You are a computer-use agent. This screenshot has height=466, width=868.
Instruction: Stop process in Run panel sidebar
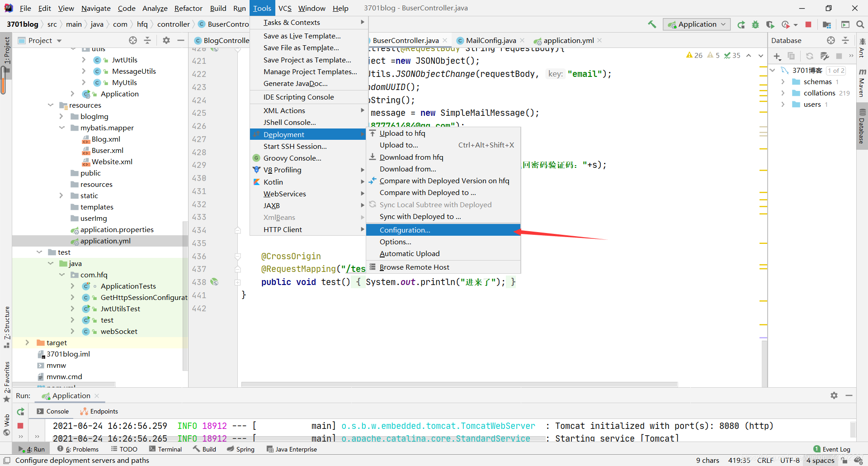(x=20, y=426)
